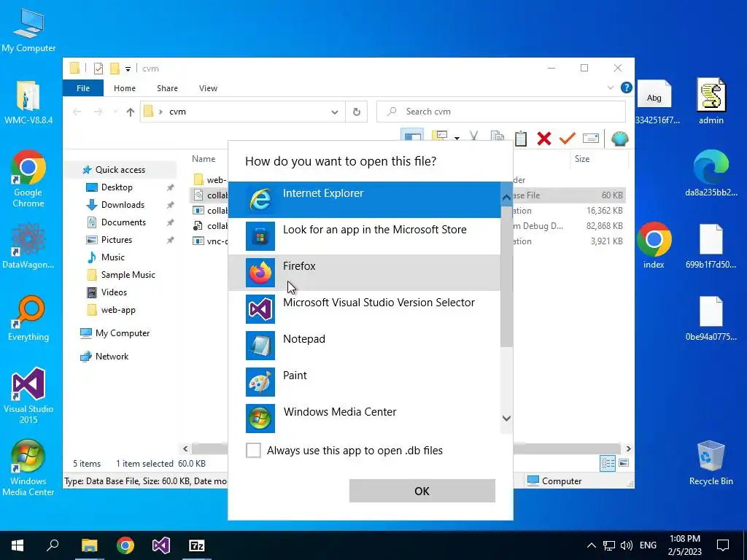Screen dimensions: 747x560
Task: Switch to details view in status bar
Action: [608, 463]
